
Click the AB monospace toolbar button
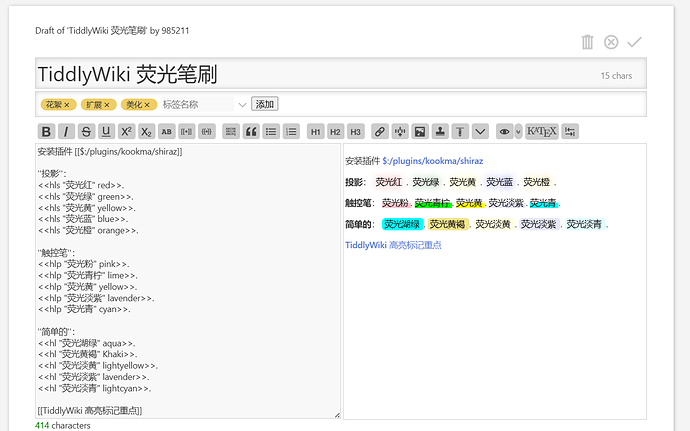(x=166, y=131)
